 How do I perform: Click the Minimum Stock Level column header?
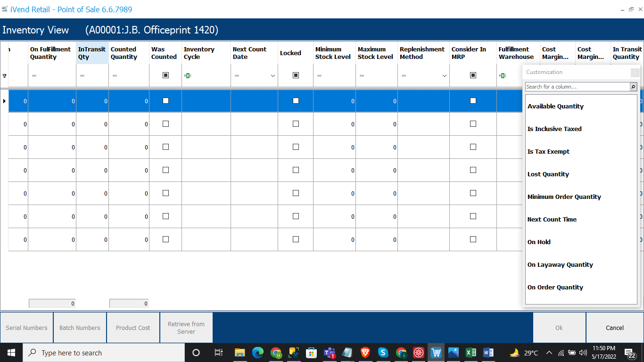point(334,53)
